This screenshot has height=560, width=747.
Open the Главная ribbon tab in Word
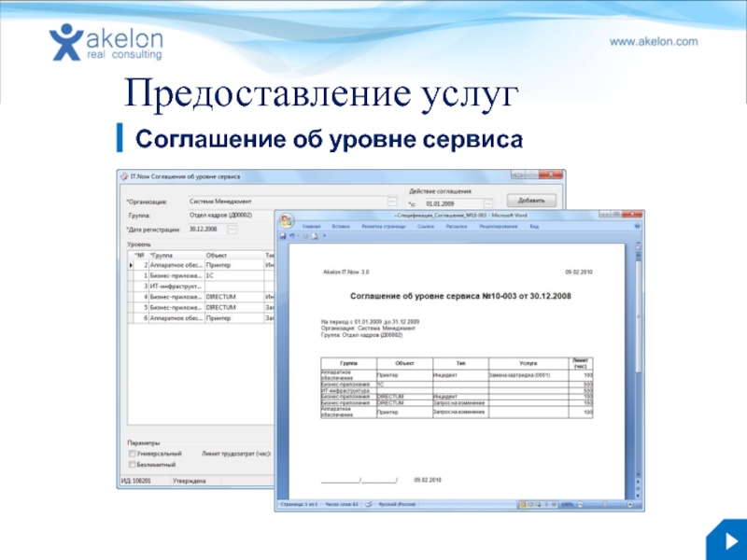[312, 227]
